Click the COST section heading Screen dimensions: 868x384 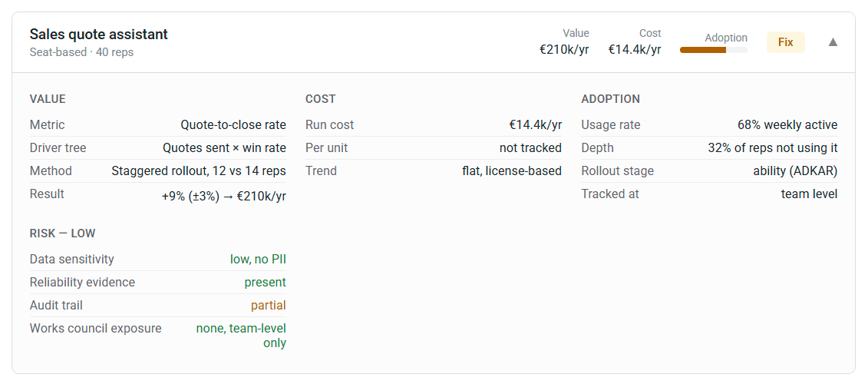pos(321,99)
